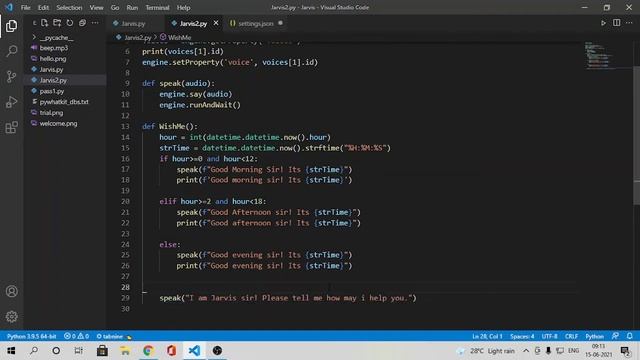
Task: Select Jarvis2.py in explorer
Action: pos(53,80)
